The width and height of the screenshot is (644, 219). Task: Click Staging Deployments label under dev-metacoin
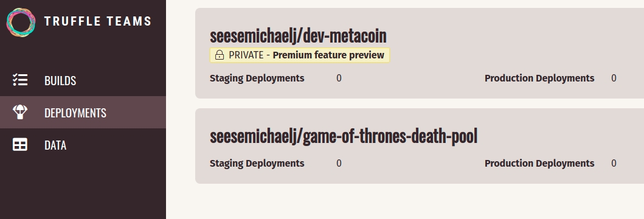(x=257, y=78)
